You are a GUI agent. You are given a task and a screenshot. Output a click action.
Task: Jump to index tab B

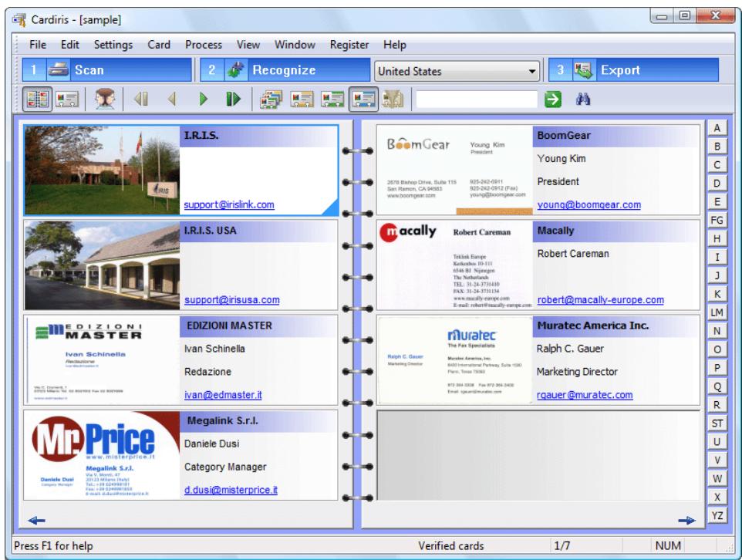pyautogui.click(x=717, y=147)
